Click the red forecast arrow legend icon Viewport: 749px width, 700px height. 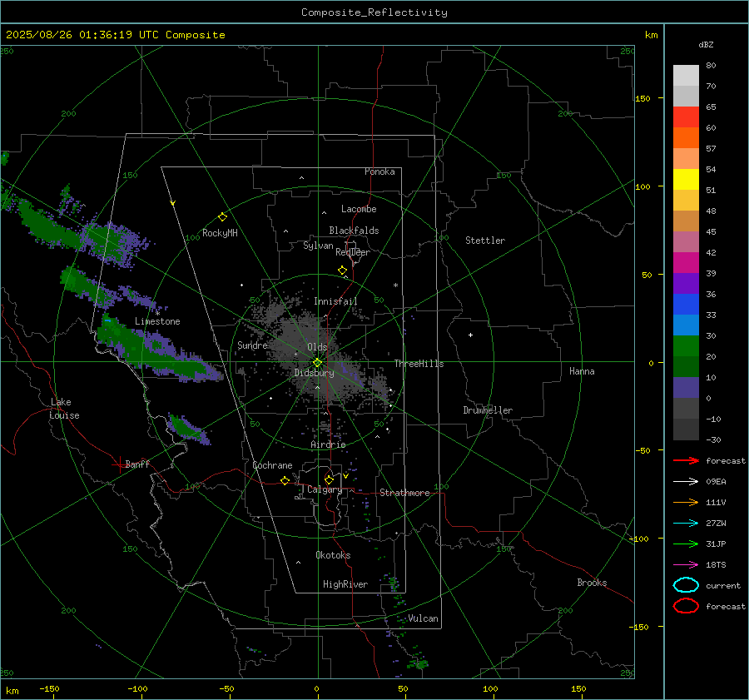tap(686, 460)
